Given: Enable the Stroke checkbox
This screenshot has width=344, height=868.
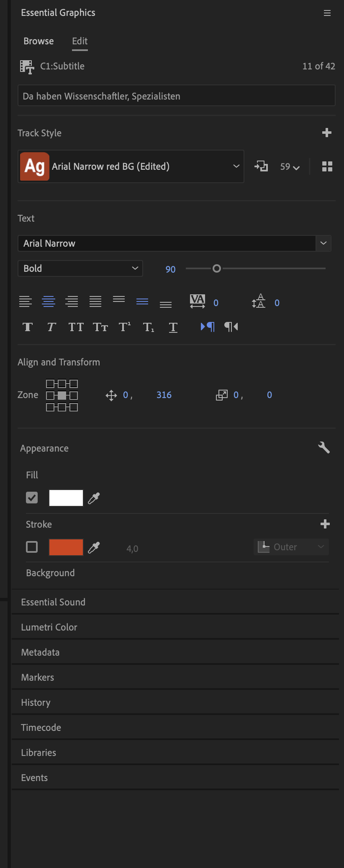Looking at the screenshot, I should click(31, 546).
